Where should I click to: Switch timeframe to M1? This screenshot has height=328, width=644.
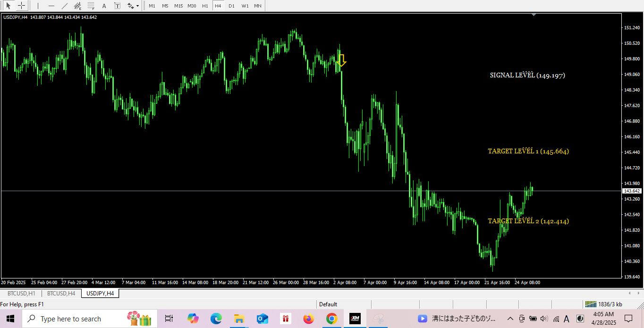[x=152, y=6]
